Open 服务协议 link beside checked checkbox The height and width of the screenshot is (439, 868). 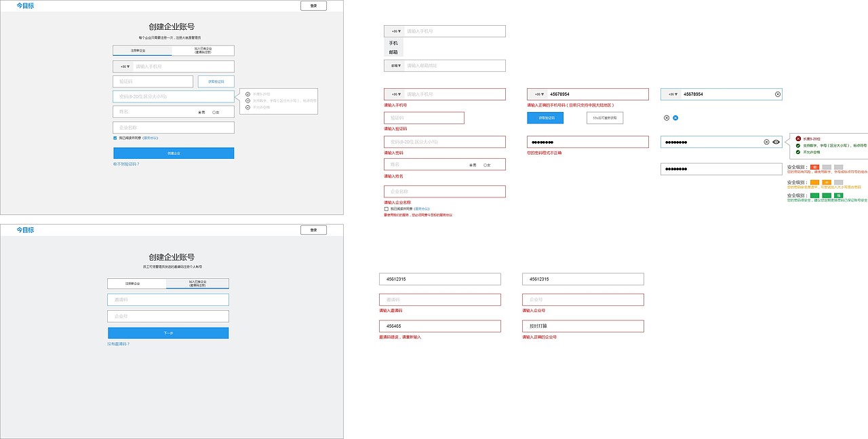150,138
